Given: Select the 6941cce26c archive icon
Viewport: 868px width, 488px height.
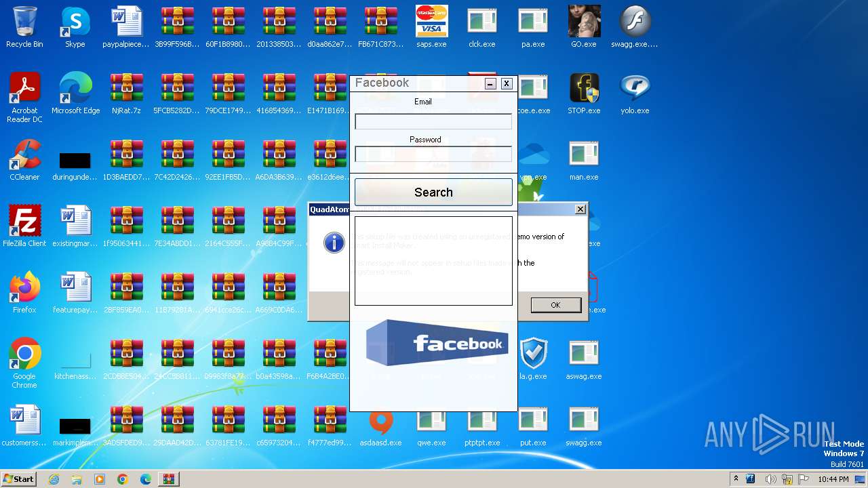Looking at the screenshot, I should (228, 293).
